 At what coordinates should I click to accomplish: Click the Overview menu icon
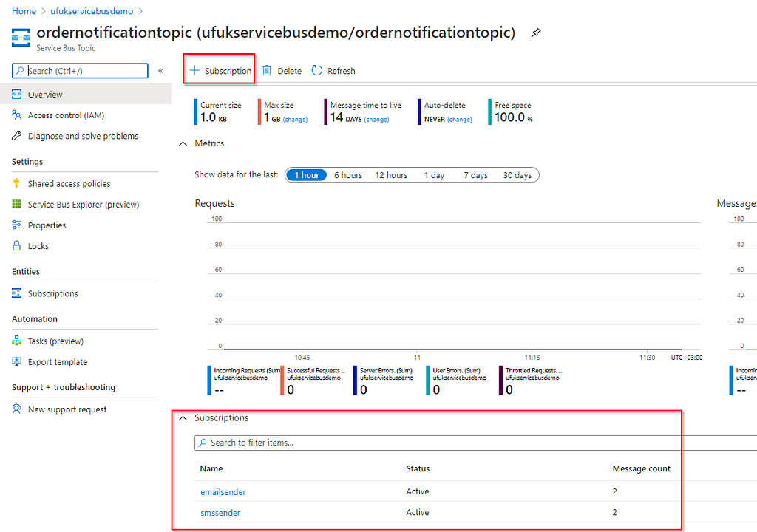coord(16,94)
